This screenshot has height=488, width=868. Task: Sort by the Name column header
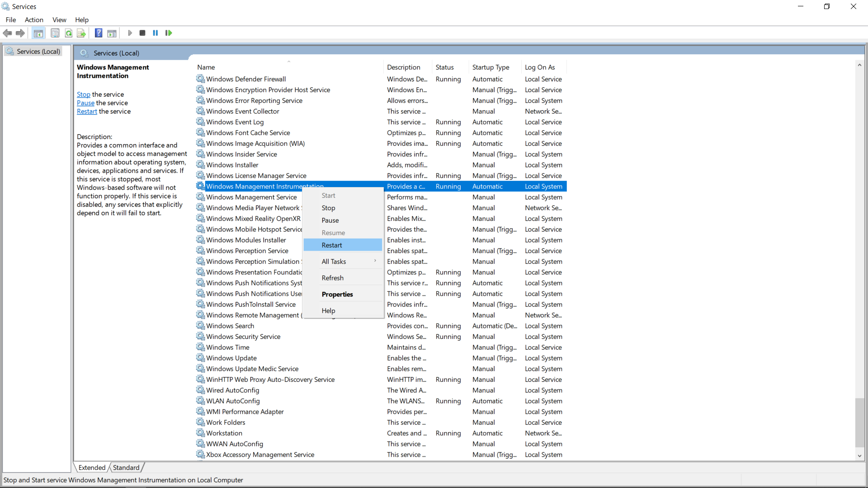[289, 67]
